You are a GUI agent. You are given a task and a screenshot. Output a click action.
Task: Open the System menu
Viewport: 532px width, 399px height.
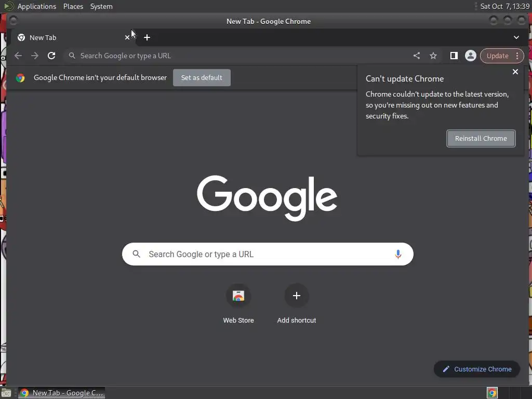click(101, 6)
